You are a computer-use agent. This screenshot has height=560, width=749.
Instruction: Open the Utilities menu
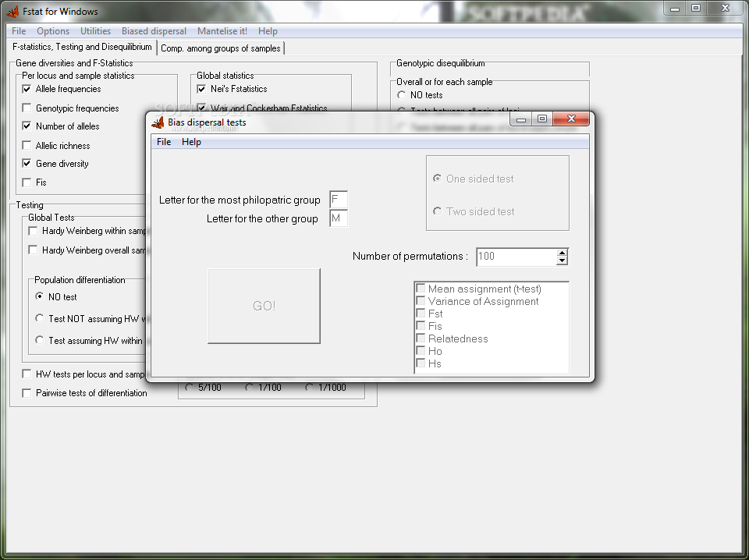(95, 31)
